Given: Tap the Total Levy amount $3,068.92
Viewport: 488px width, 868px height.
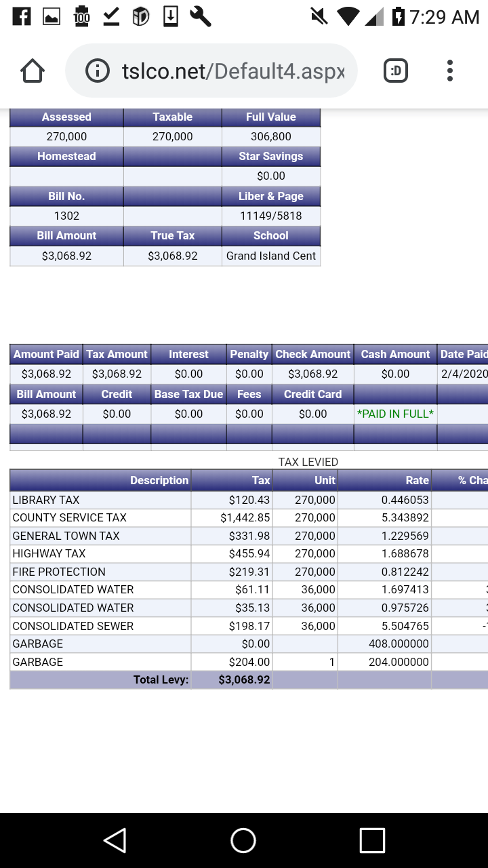Looking at the screenshot, I should 244,679.
